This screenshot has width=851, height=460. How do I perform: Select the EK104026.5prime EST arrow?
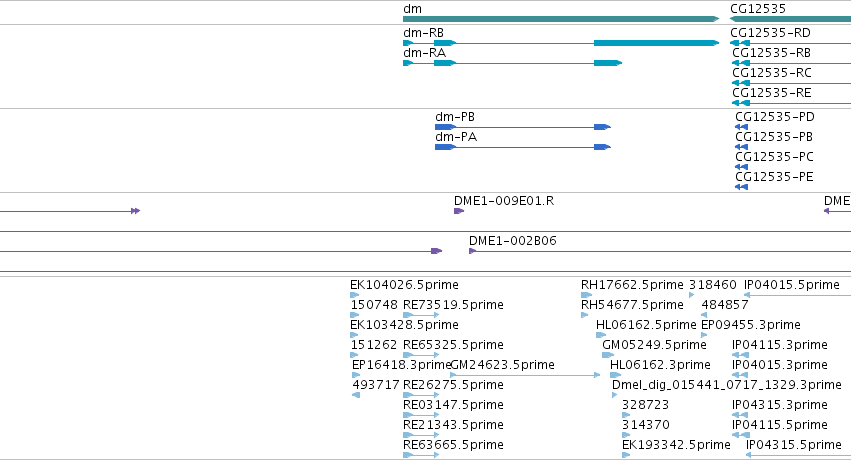(355, 295)
